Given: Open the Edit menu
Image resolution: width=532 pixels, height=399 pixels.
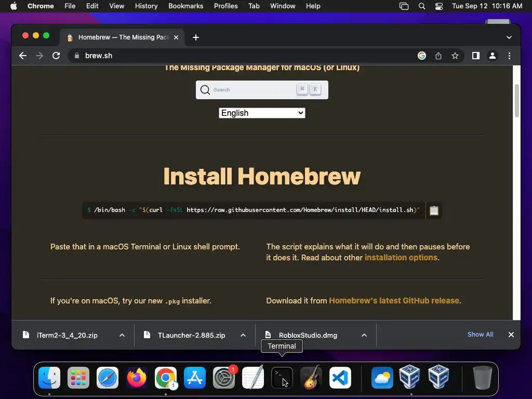Looking at the screenshot, I should coord(92,6).
